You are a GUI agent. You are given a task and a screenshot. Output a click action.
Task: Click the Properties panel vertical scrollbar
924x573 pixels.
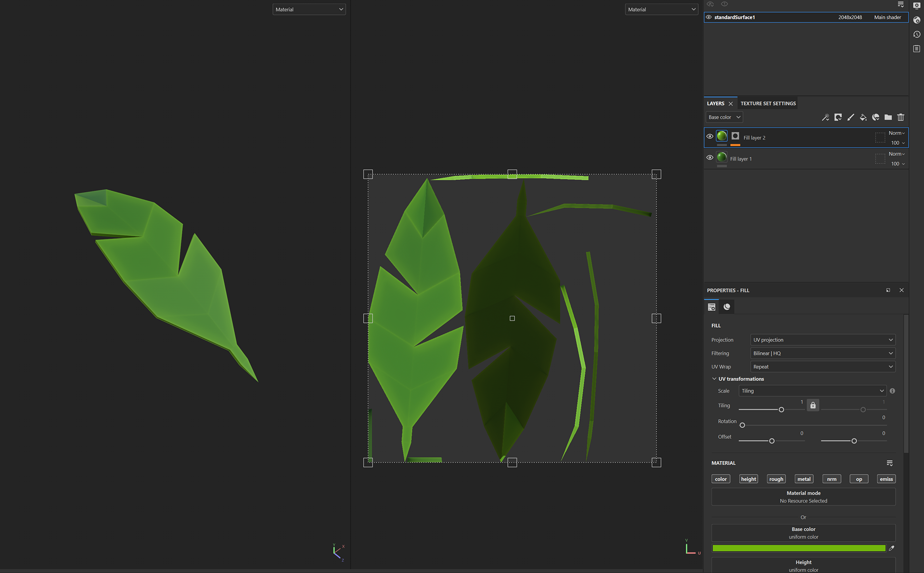point(906,384)
